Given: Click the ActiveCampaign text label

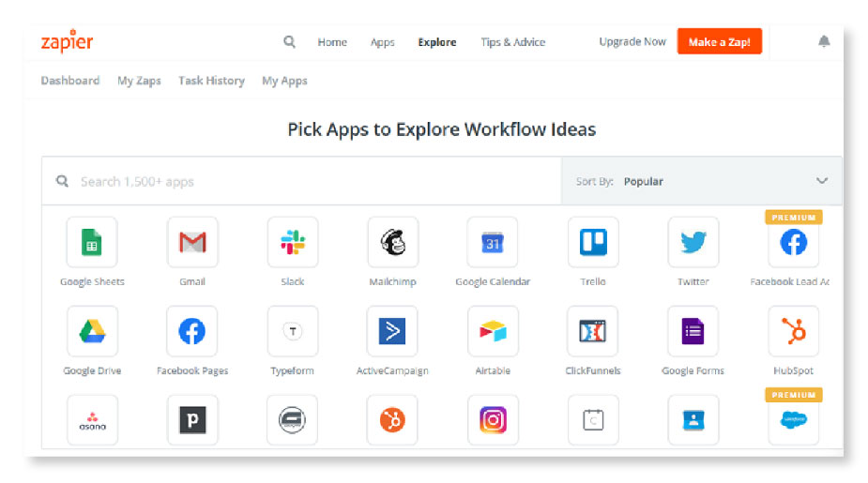Looking at the screenshot, I should pyautogui.click(x=392, y=370).
